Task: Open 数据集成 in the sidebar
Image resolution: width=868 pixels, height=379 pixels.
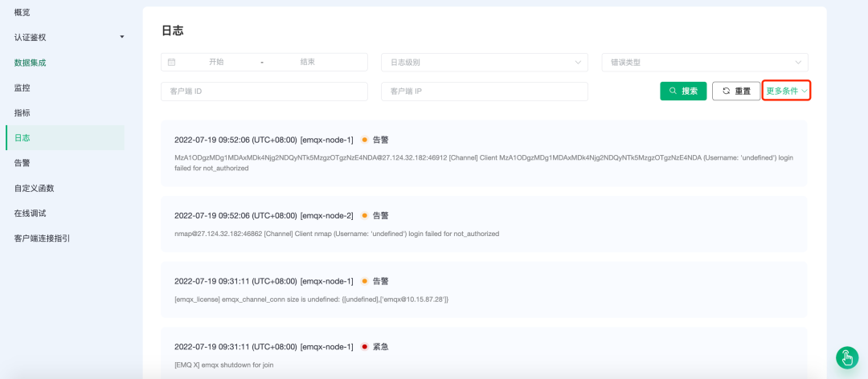Action: tap(30, 63)
